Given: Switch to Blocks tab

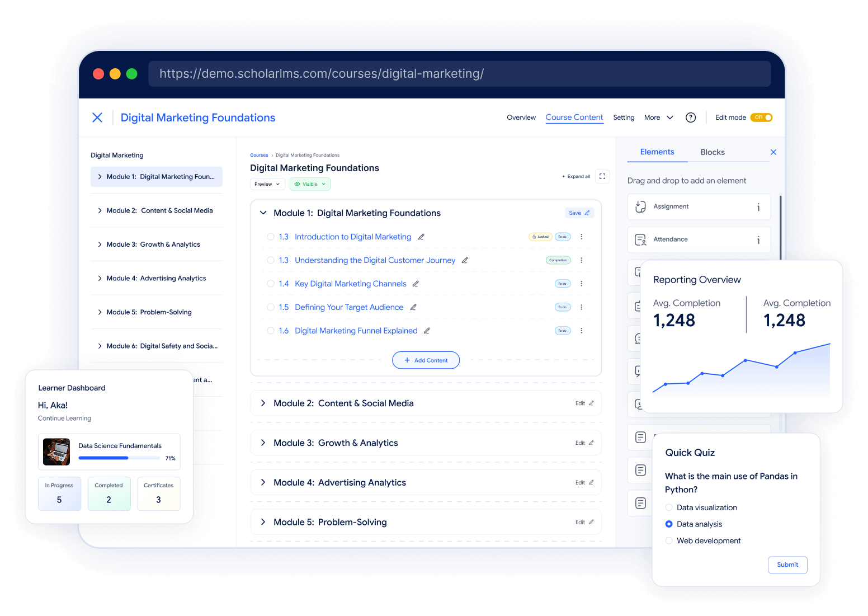Looking at the screenshot, I should coord(713,152).
